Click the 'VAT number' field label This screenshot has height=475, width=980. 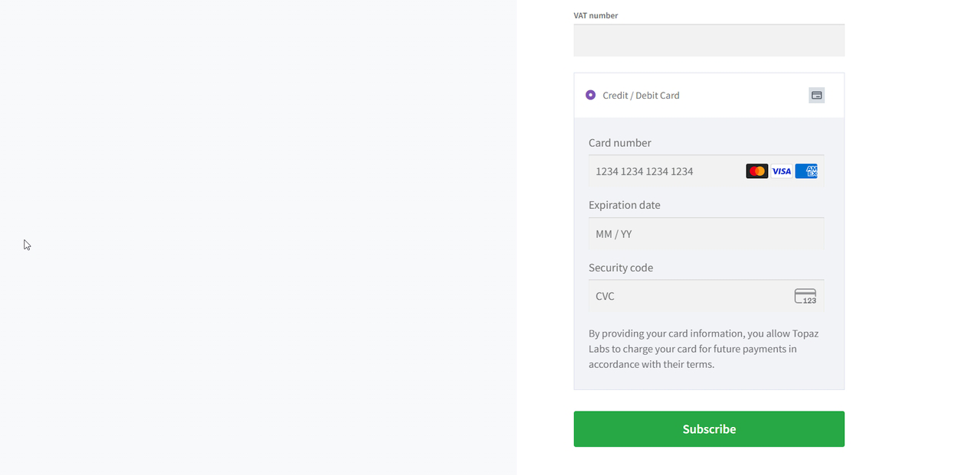coord(596,15)
